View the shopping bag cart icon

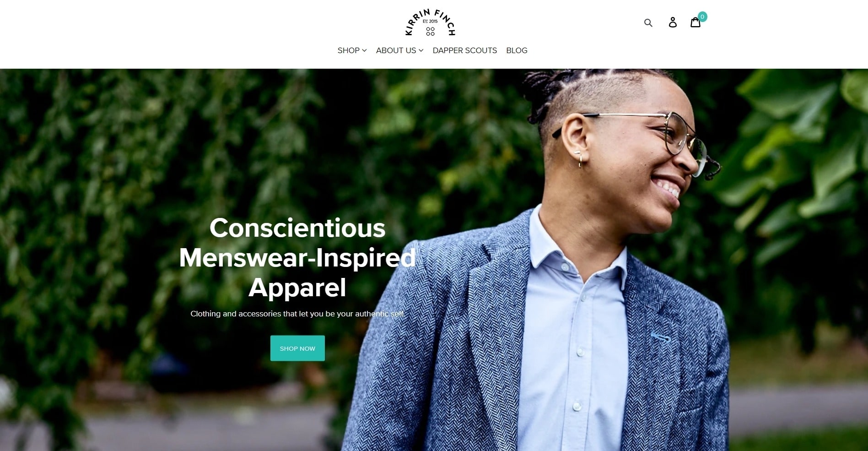[x=695, y=22]
